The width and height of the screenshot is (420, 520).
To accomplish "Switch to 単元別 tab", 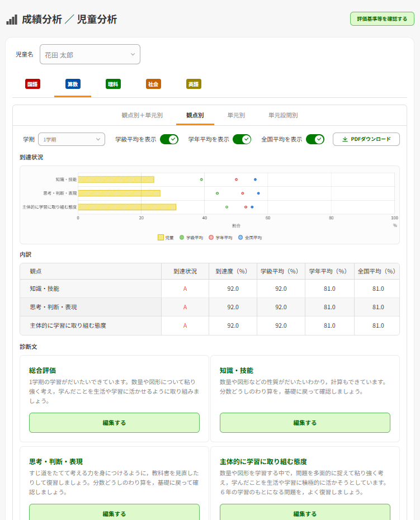I will point(236,115).
